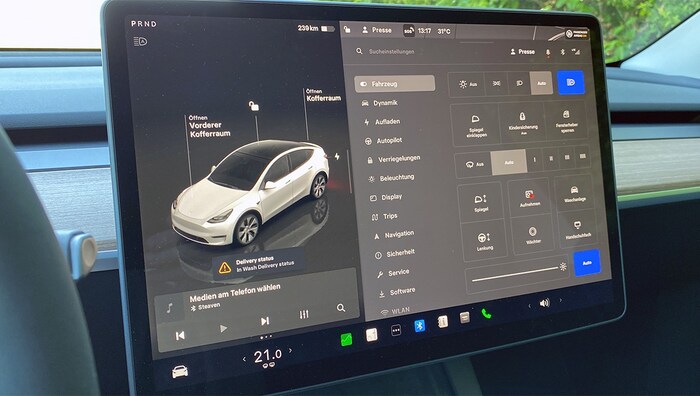
Task: Open the media equalizer settings icon
Action: [x=304, y=314]
